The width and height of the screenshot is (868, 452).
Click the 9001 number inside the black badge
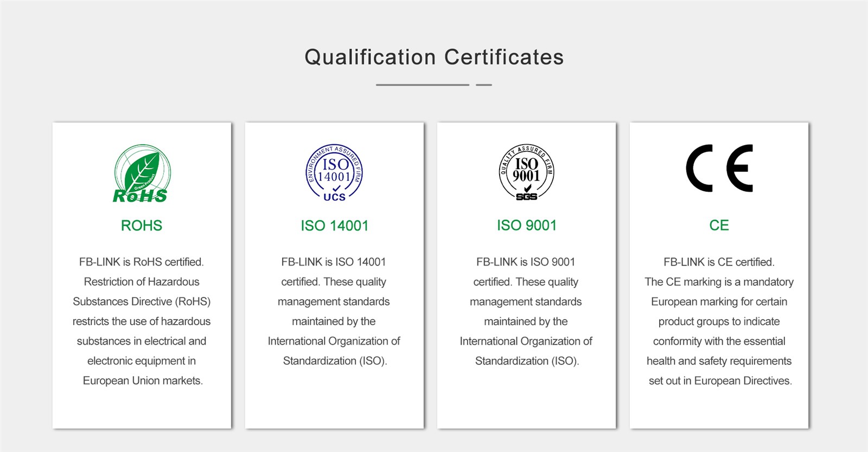click(x=526, y=176)
